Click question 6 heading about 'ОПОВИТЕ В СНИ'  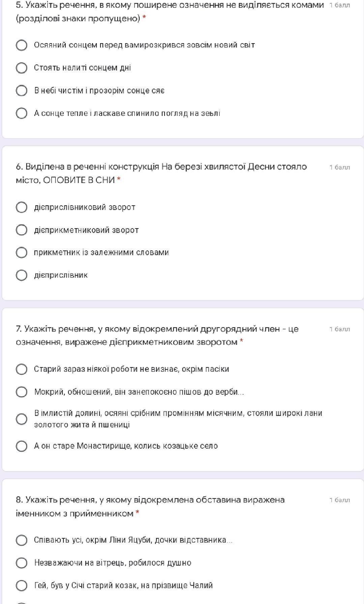point(161,173)
